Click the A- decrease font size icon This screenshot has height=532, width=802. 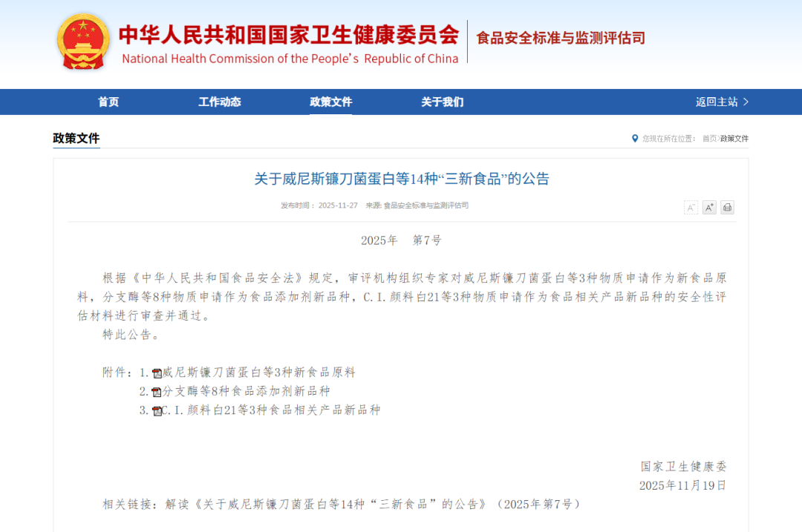[x=691, y=207]
